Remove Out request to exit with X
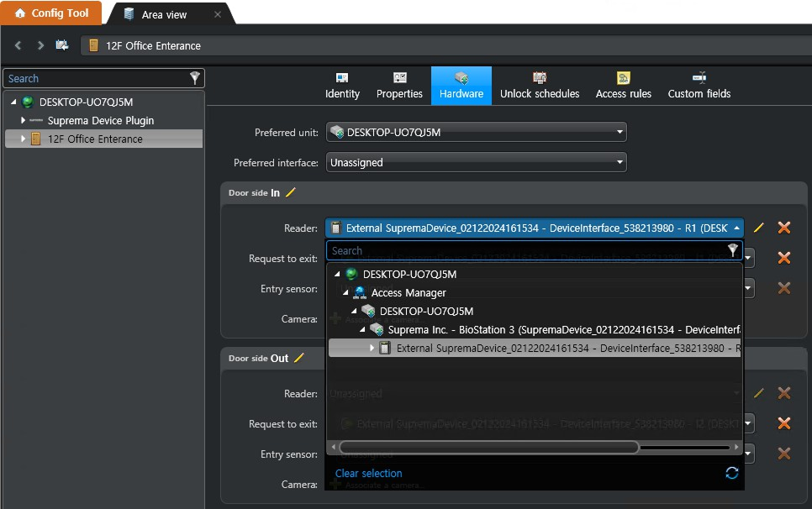 pos(783,424)
